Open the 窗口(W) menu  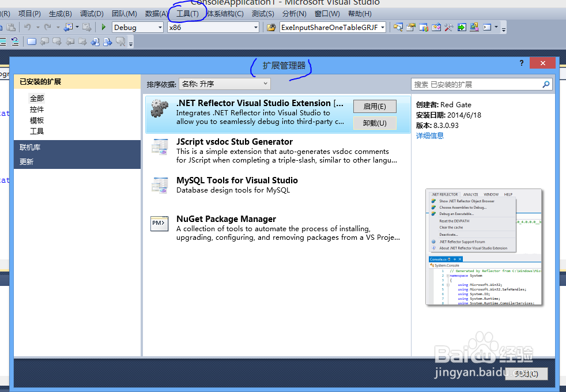(x=327, y=14)
